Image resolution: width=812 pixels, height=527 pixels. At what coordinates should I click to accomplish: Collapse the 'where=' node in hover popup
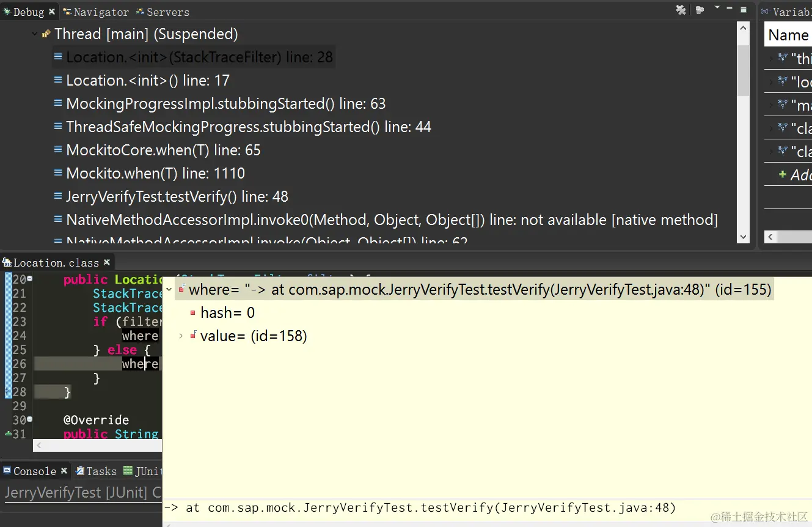pyautogui.click(x=169, y=289)
